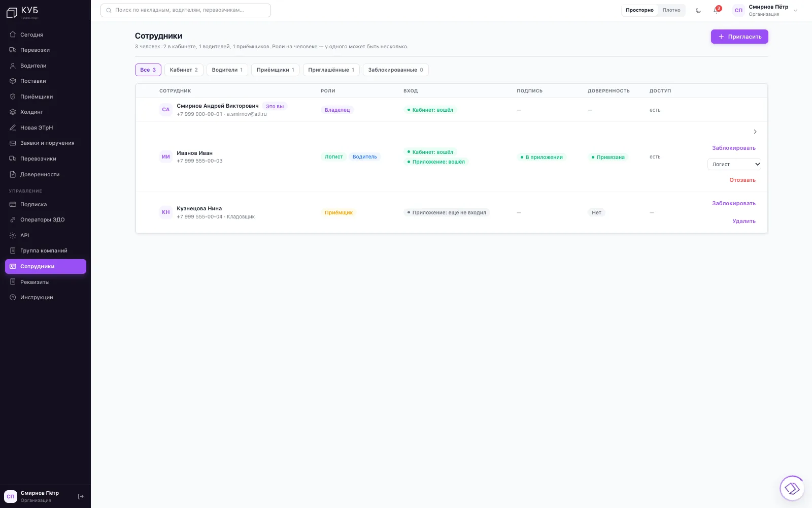Open Смирнов Пётр account menu chevron
This screenshot has height=508, width=812.
point(795,10)
